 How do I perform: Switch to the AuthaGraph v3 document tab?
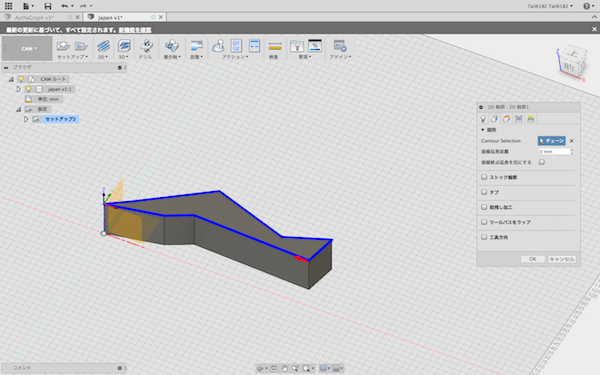pyautogui.click(x=34, y=17)
